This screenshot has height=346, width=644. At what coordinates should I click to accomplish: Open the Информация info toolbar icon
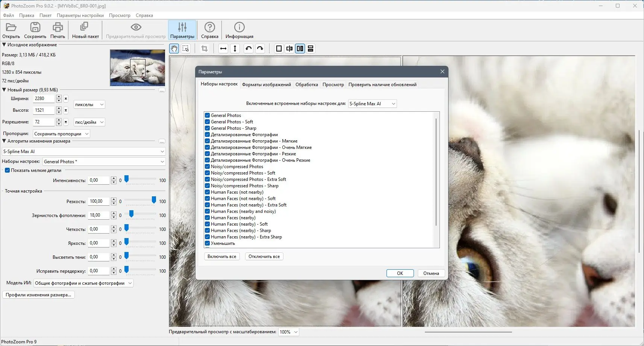click(239, 27)
